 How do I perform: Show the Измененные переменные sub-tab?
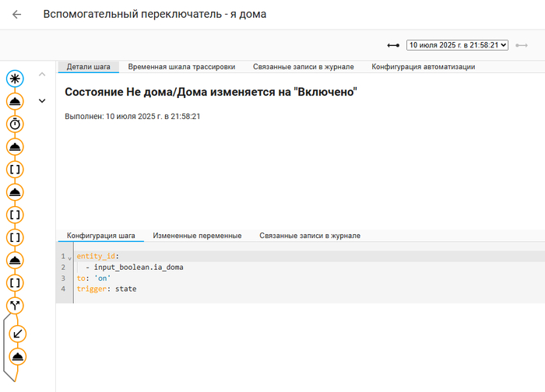coord(197,235)
